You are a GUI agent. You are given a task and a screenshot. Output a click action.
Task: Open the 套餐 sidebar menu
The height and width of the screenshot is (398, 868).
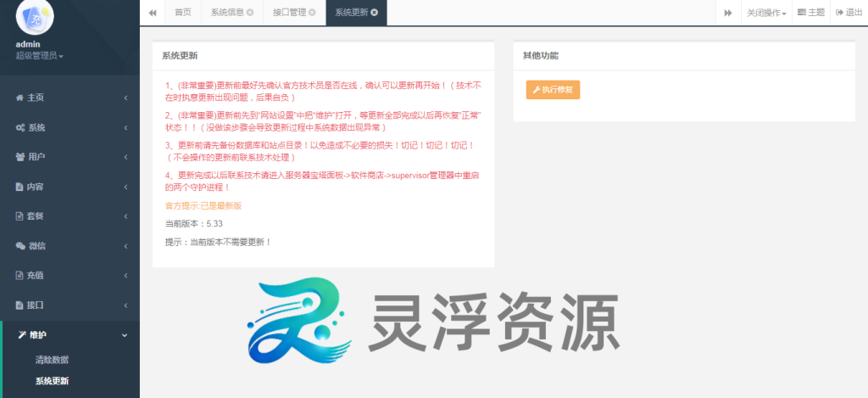click(x=70, y=216)
